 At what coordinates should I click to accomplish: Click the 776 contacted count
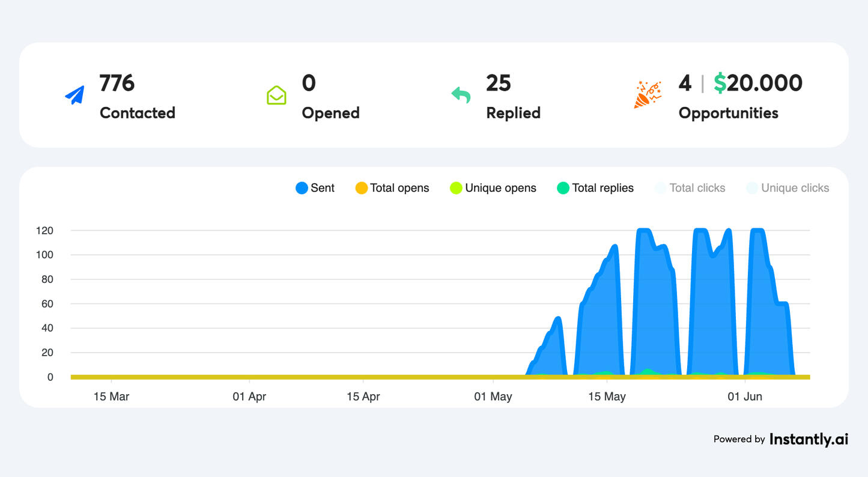point(117,83)
